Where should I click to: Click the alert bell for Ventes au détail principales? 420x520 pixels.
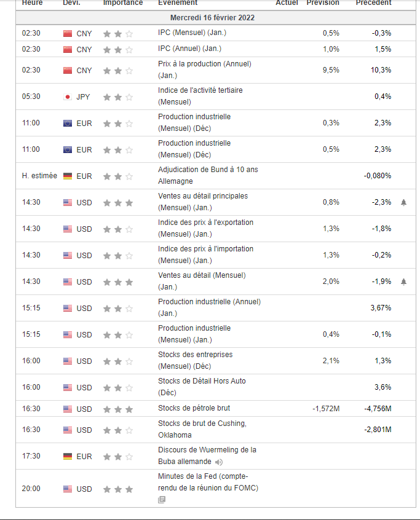403,202
